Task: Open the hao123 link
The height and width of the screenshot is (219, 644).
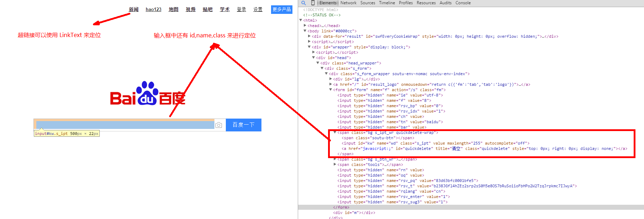Action: 154,9
